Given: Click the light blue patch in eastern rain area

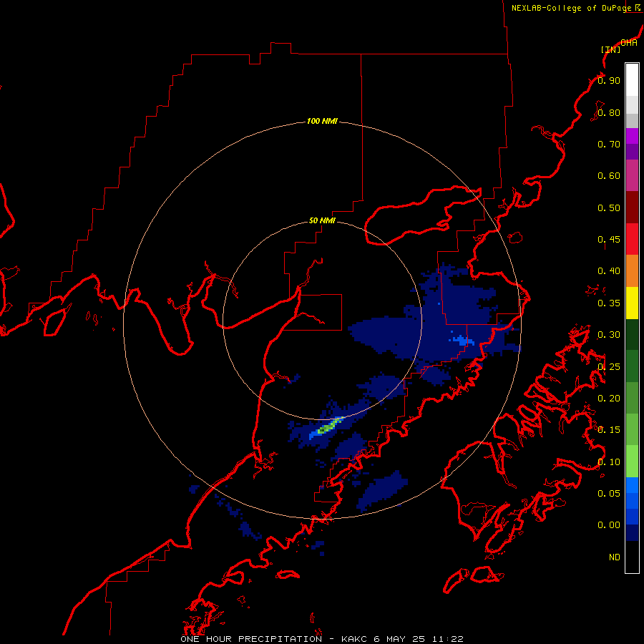Looking at the screenshot, I should tap(463, 341).
